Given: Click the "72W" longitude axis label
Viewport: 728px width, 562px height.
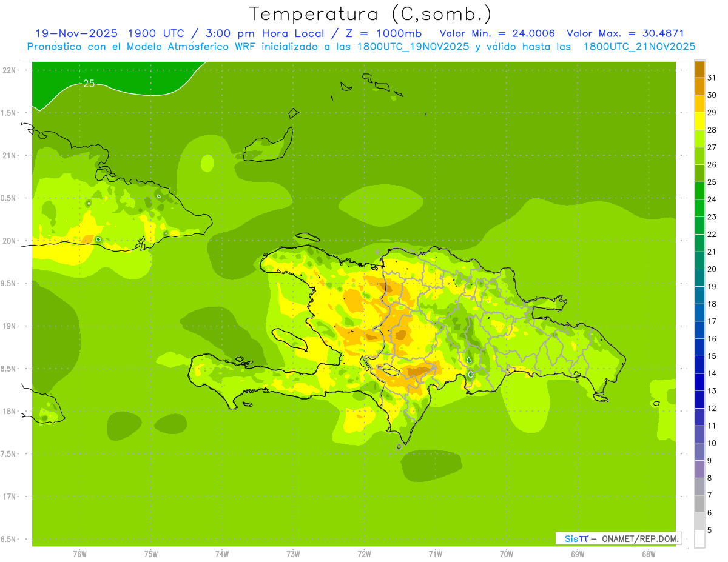Looking at the screenshot, I should tap(364, 554).
